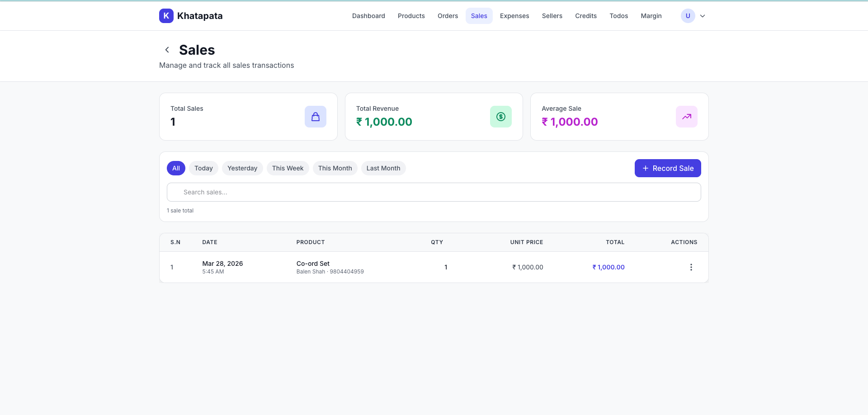This screenshot has height=415, width=868.
Task: Go to the Expenses menu item
Action: pyautogui.click(x=514, y=15)
